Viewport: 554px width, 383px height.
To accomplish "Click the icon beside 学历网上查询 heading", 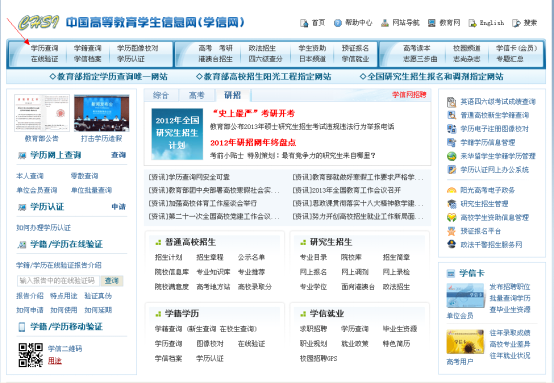I will [22, 155].
